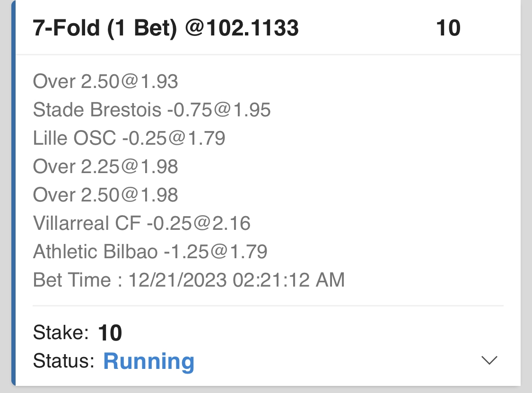Click the Bet Time 12/21/2023 line

point(189,280)
